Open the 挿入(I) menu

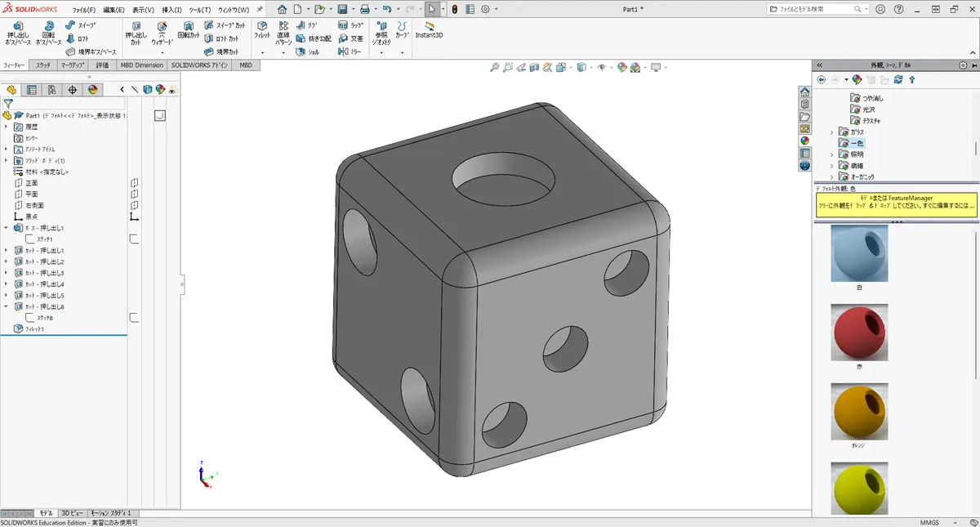(x=171, y=10)
